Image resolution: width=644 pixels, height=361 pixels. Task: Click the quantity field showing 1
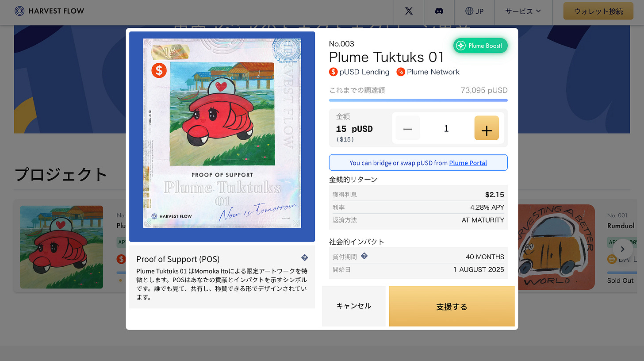[446, 128]
